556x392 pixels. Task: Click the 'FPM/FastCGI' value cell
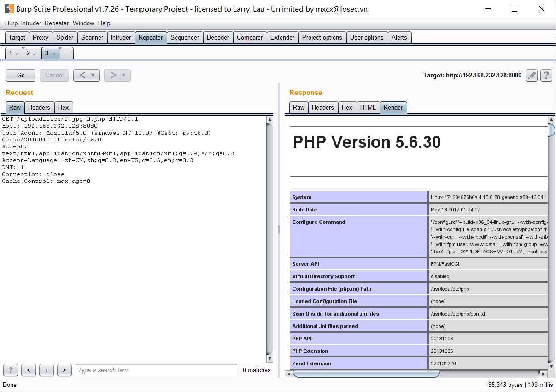tap(488, 264)
